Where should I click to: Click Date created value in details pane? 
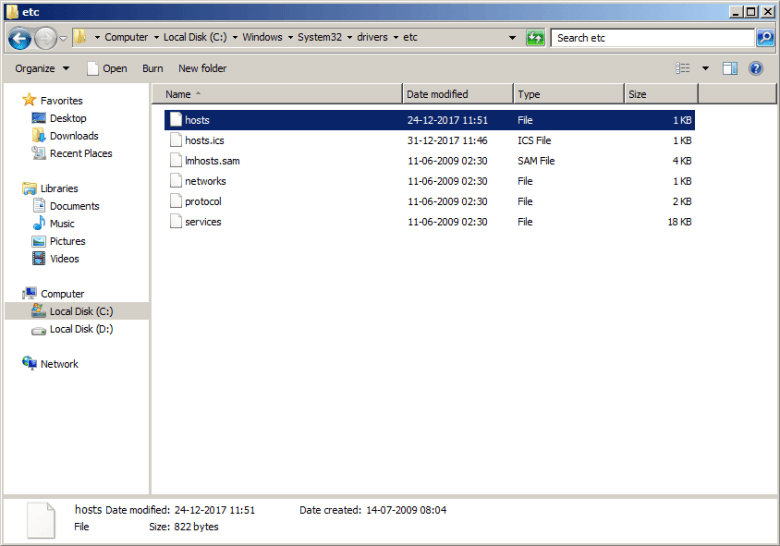click(406, 510)
